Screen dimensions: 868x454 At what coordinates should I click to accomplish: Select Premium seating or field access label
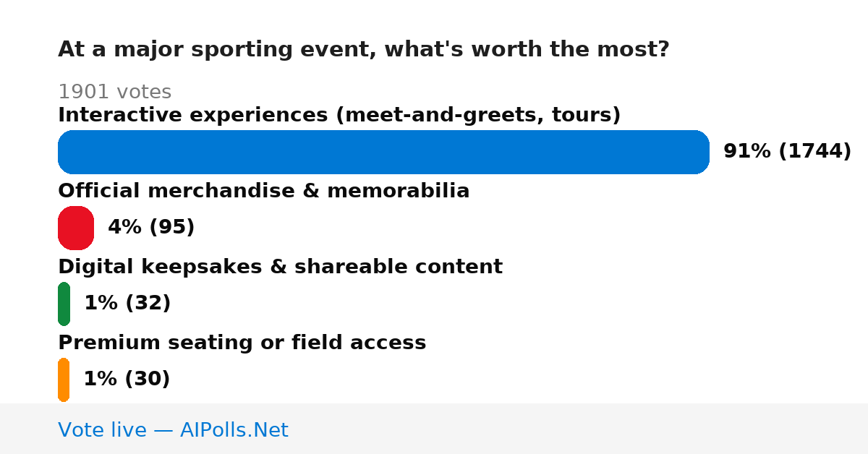tap(242, 343)
